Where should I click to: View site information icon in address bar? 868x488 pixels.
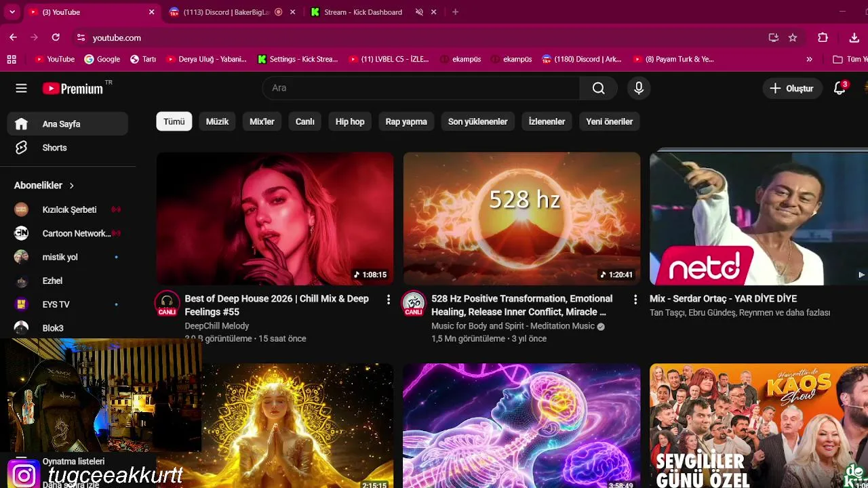point(81,38)
